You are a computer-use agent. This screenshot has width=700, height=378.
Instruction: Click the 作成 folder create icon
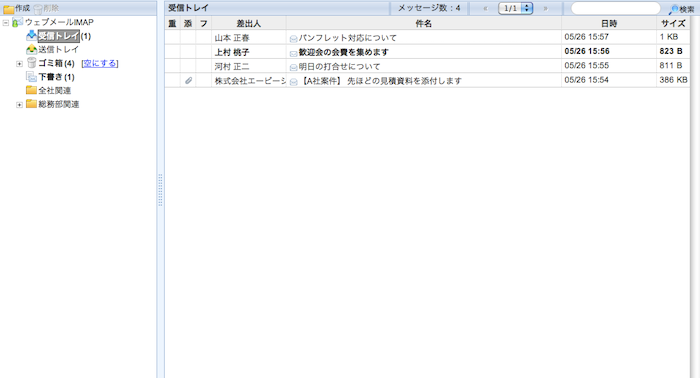[x=9, y=9]
